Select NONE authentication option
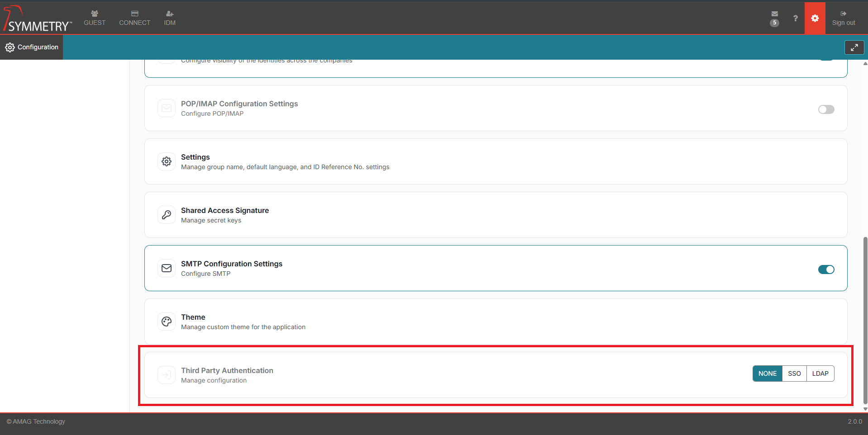 pyautogui.click(x=767, y=374)
